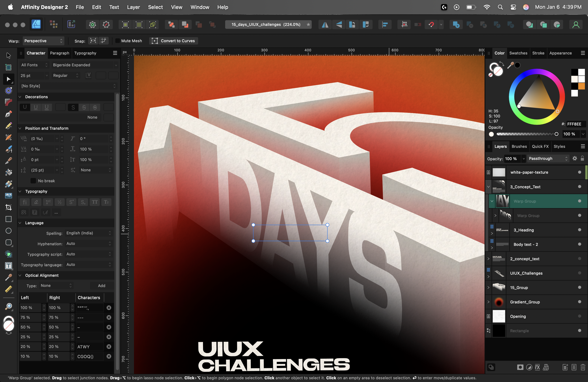Remove the ATWY optical alignment row
Screen dimensions: 588x382
point(109,346)
